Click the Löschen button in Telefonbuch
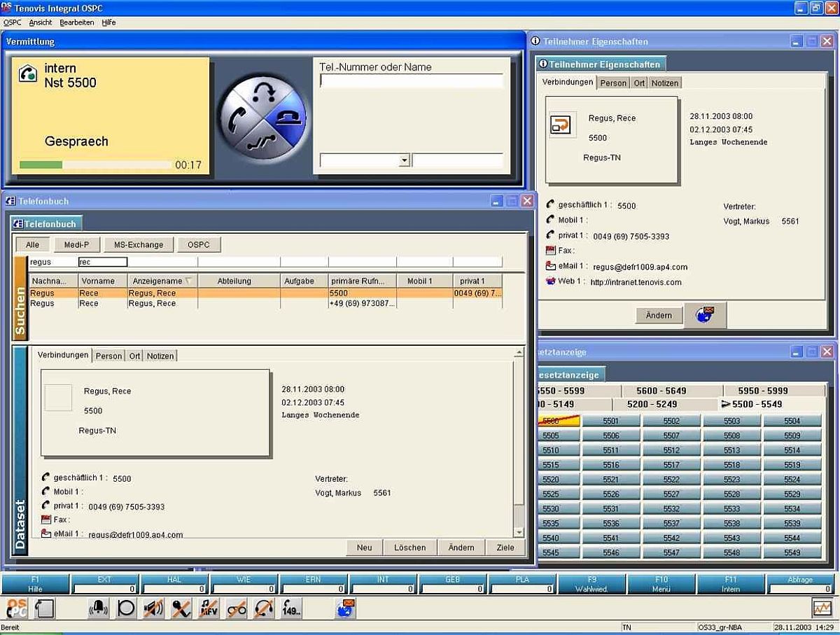The height and width of the screenshot is (635, 840). 409,547
